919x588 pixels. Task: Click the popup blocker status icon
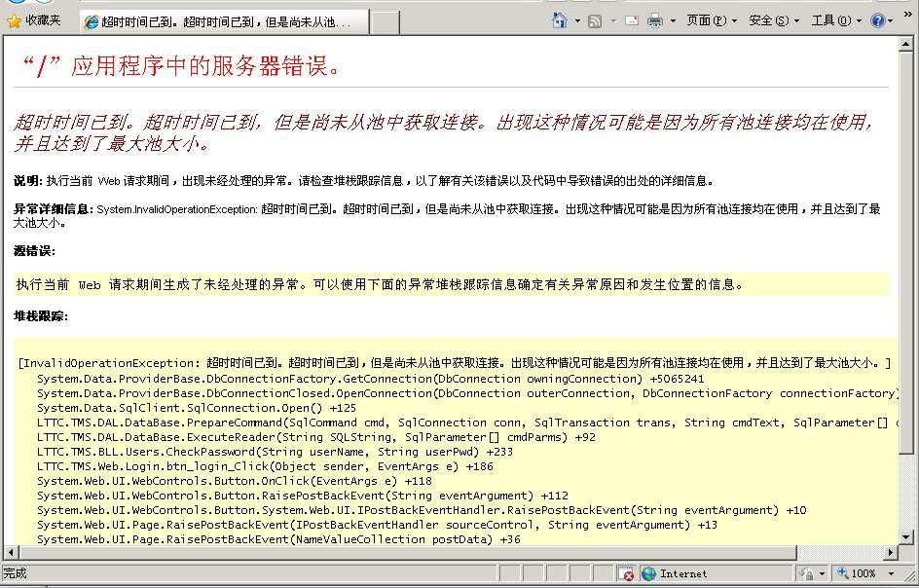[627, 574]
